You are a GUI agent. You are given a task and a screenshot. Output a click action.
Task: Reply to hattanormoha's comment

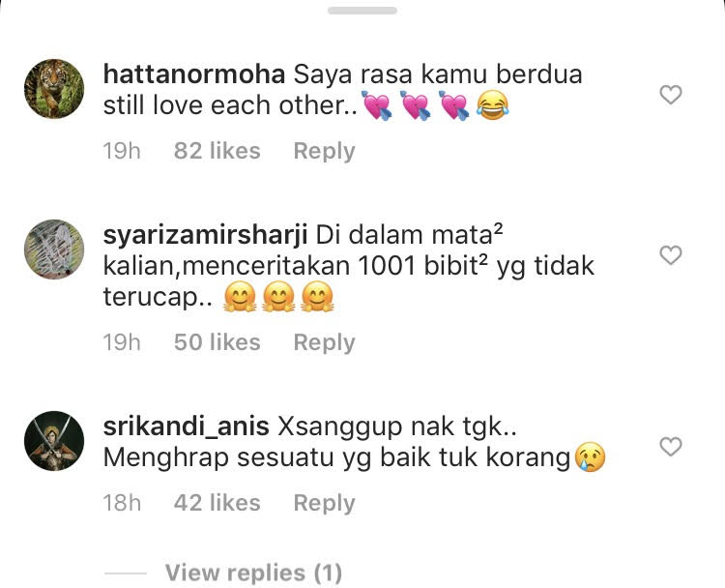pos(324,151)
